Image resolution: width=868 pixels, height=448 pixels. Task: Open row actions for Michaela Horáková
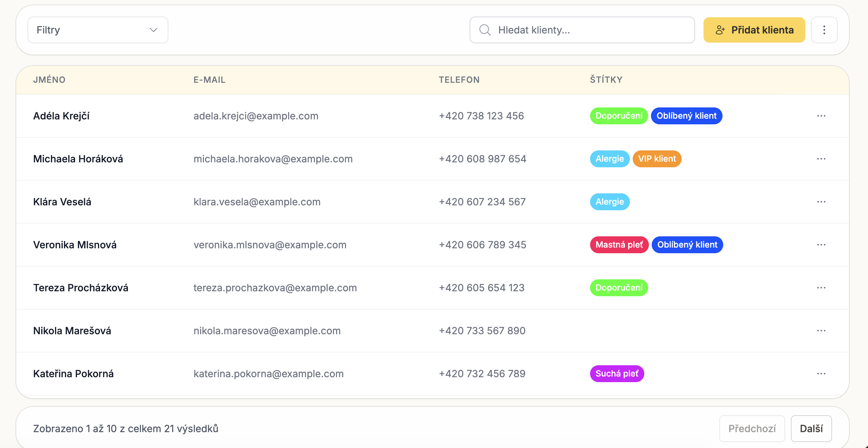[x=821, y=159]
